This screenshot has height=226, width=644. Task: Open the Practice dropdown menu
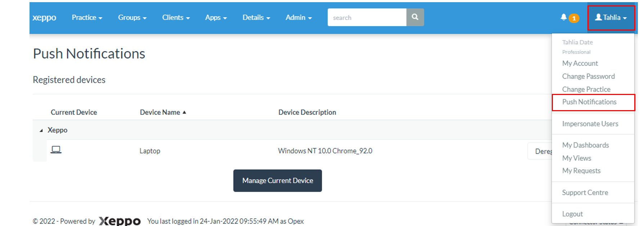(x=87, y=18)
